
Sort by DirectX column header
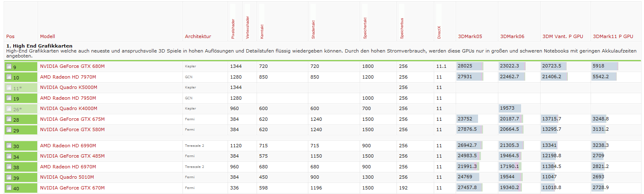pos(439,33)
